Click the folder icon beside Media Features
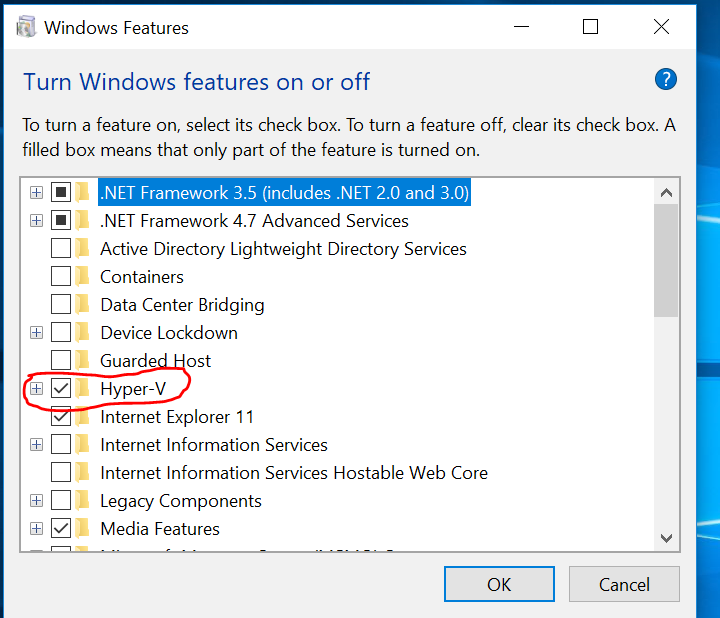This screenshot has width=720, height=618. (x=83, y=528)
